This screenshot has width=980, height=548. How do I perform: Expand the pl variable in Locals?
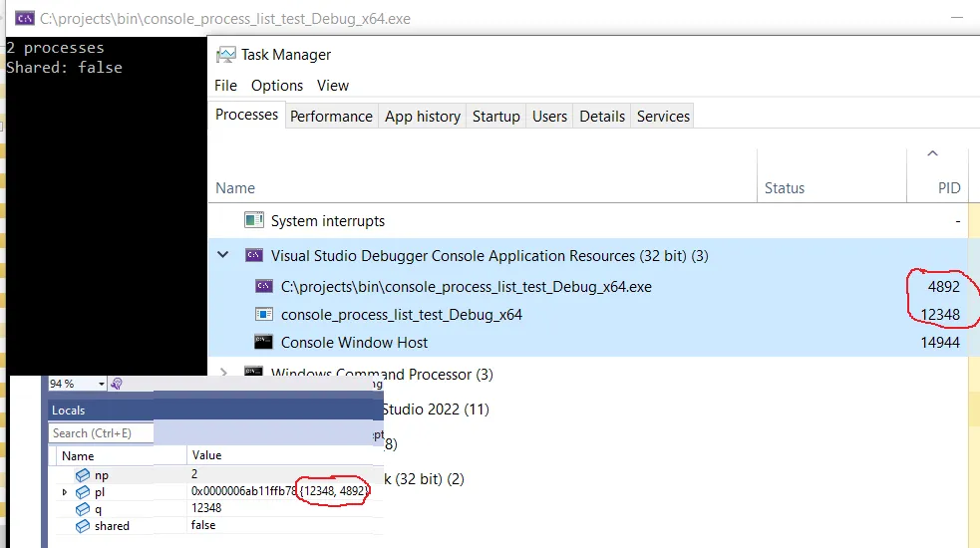(x=65, y=492)
